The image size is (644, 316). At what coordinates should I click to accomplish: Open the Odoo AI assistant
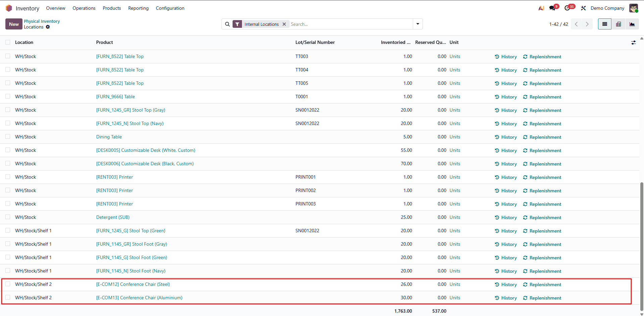(541, 8)
